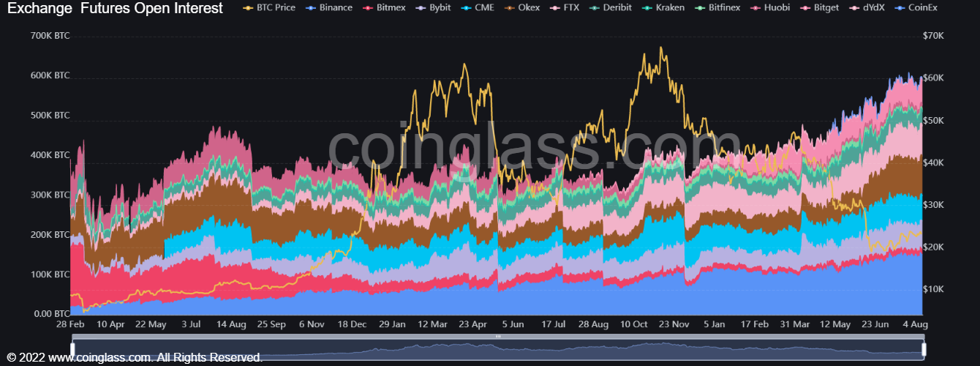Click the $20K price axis label
This screenshot has width=980, height=366.
934,247
